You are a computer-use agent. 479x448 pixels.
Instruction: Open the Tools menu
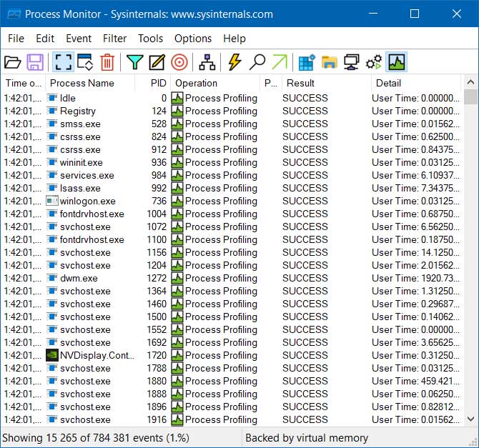[x=150, y=39]
